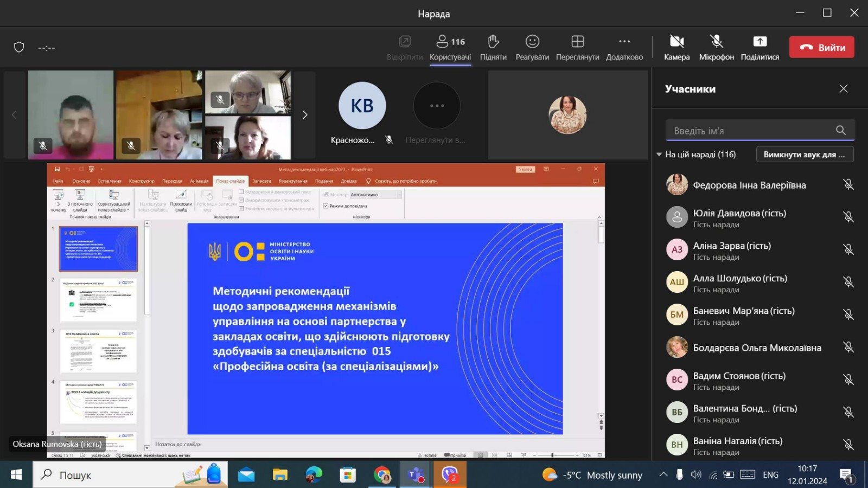
Task: Open the Реагувати reactions icon
Action: click(532, 42)
